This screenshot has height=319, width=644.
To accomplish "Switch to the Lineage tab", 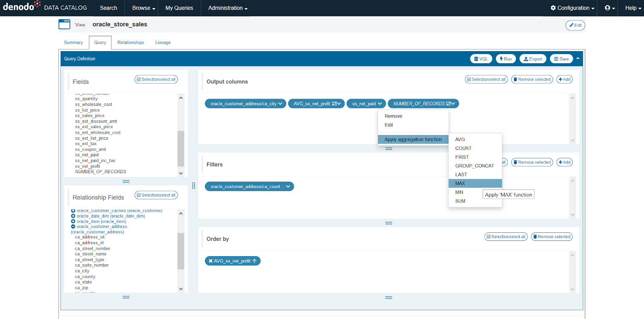I will (x=163, y=42).
